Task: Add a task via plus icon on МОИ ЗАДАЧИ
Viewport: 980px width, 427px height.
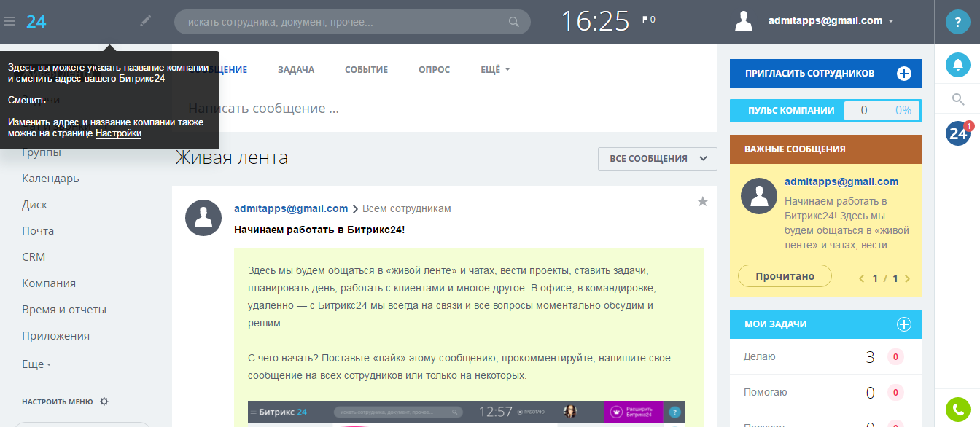Action: click(x=904, y=324)
